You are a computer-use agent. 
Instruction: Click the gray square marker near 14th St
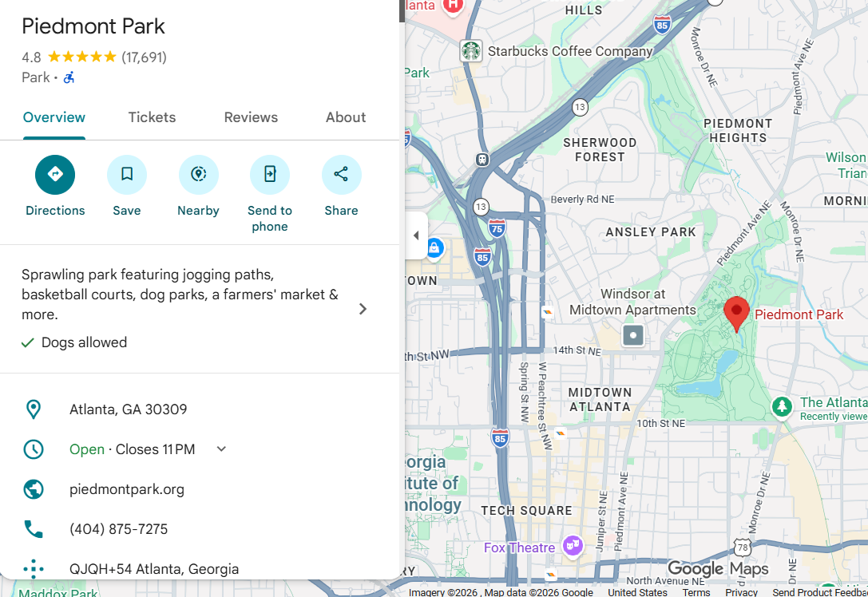[x=632, y=335]
